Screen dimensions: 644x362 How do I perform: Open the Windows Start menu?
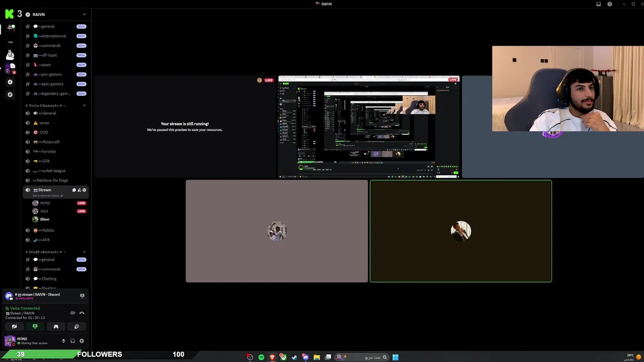pyautogui.click(x=395, y=357)
